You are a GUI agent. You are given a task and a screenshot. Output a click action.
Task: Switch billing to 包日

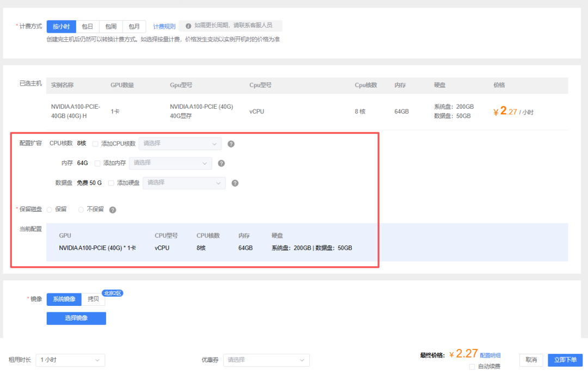pyautogui.click(x=87, y=27)
